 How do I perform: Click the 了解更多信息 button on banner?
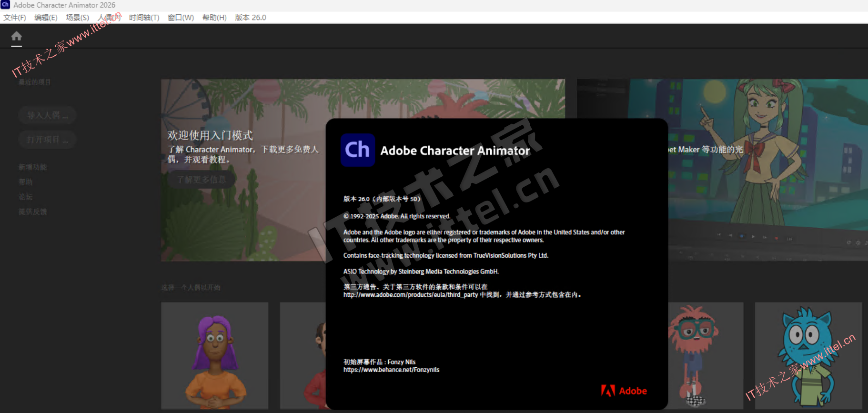201,180
